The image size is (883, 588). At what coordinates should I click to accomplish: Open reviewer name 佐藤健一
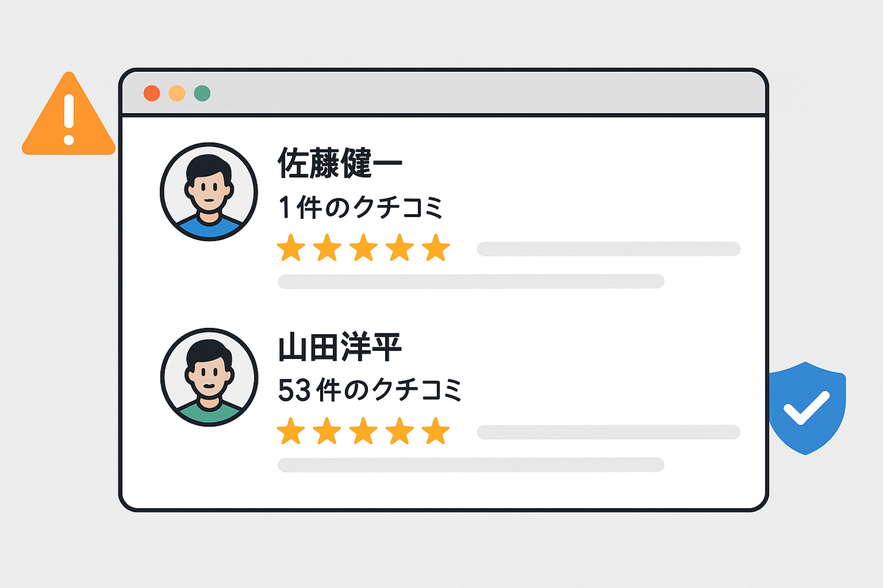[x=340, y=163]
